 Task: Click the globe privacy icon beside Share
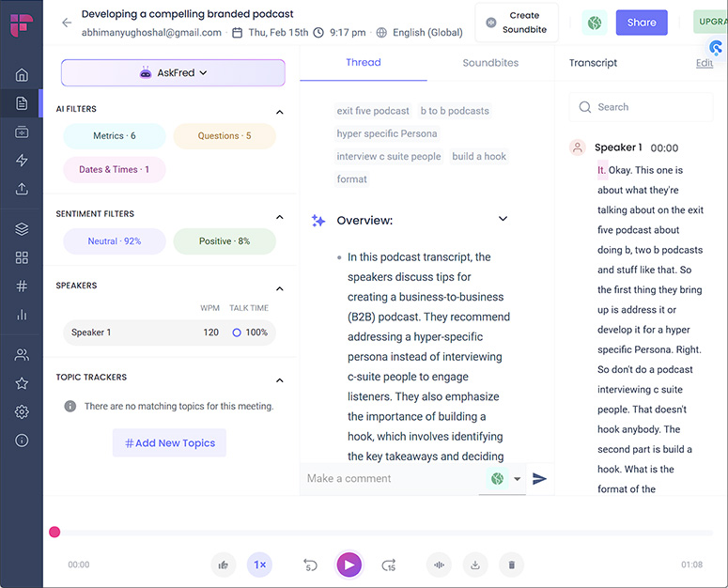595,23
